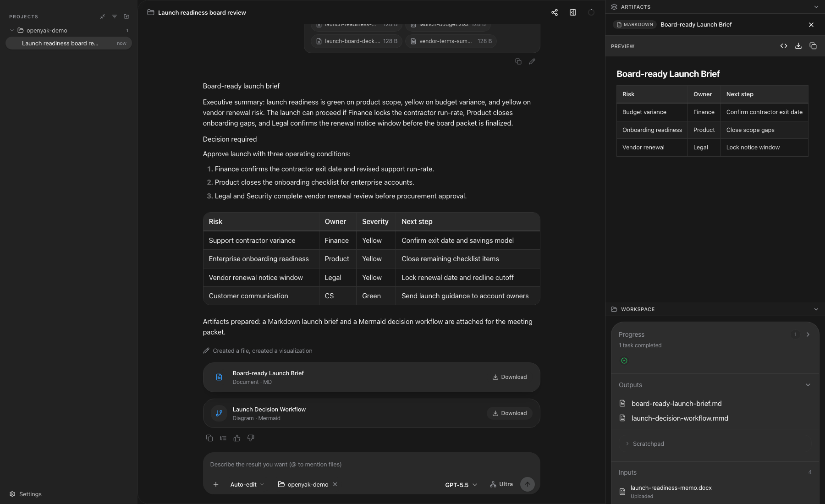This screenshot has width=825, height=504.
Task: Click the MARKDOWN type badge
Action: (635, 25)
